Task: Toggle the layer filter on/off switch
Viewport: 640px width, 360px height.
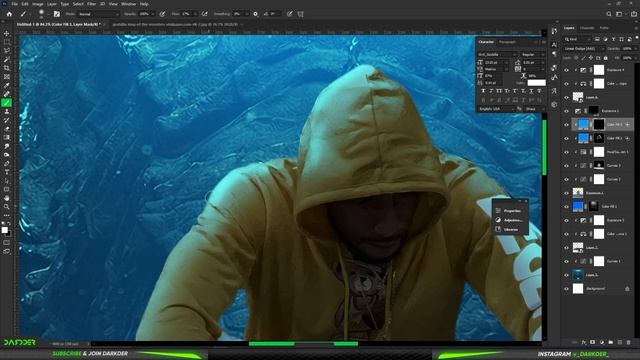Action: coord(636,38)
